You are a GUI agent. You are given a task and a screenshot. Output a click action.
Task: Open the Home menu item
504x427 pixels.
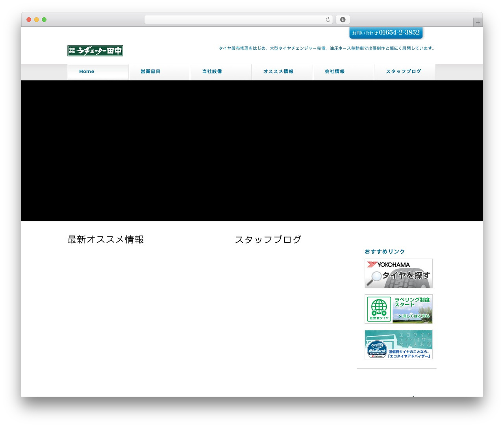(98, 72)
